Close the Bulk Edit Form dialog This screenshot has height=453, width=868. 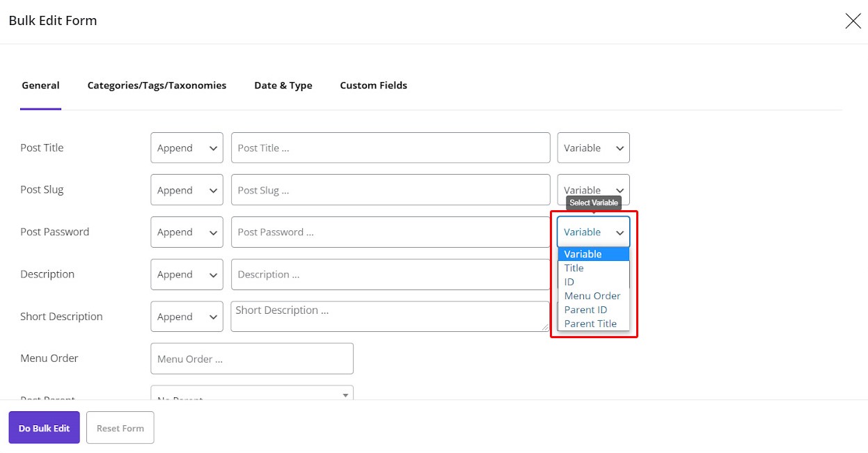click(x=853, y=21)
